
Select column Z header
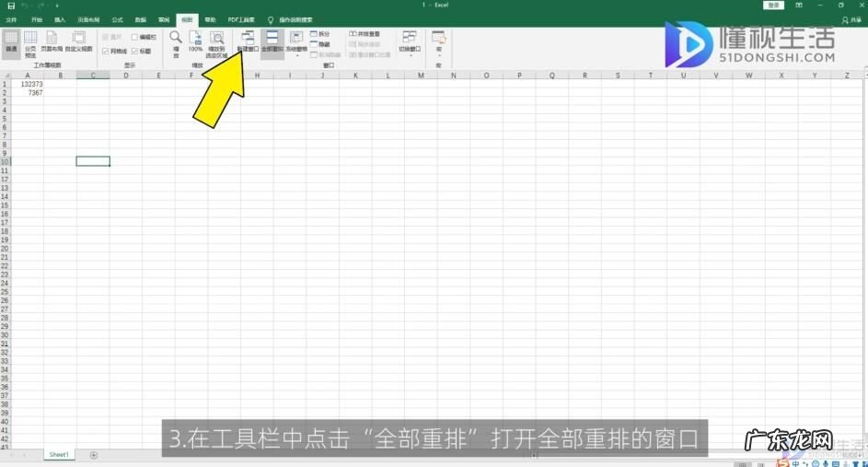click(x=847, y=76)
